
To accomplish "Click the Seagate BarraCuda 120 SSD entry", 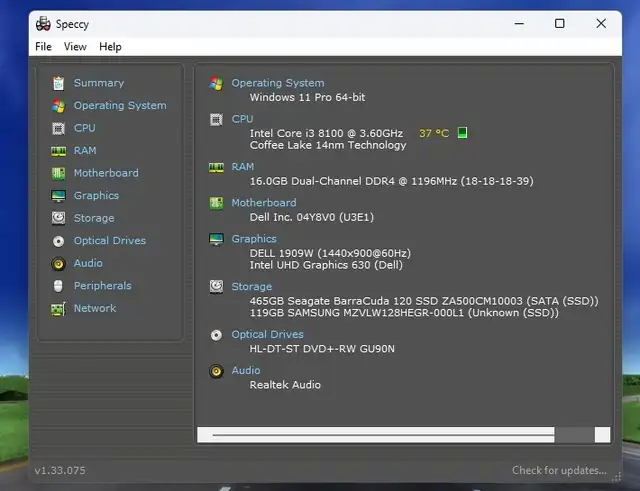I will point(424,301).
